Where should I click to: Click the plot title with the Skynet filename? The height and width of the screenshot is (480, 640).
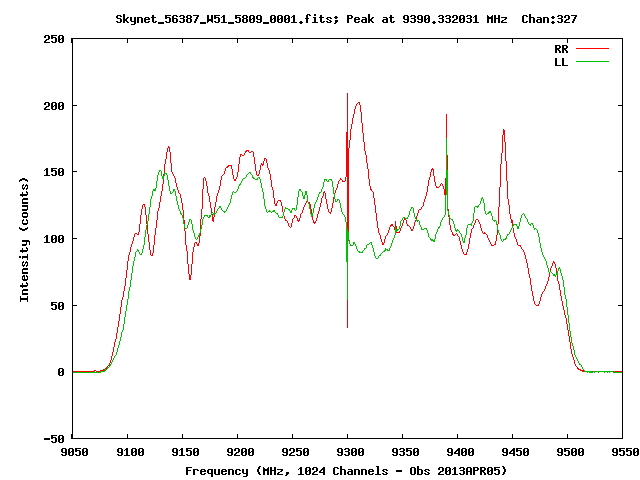coord(346,19)
